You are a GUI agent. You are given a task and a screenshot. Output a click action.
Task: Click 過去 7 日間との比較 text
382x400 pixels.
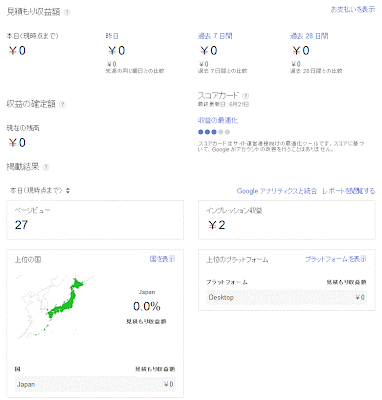click(x=222, y=71)
